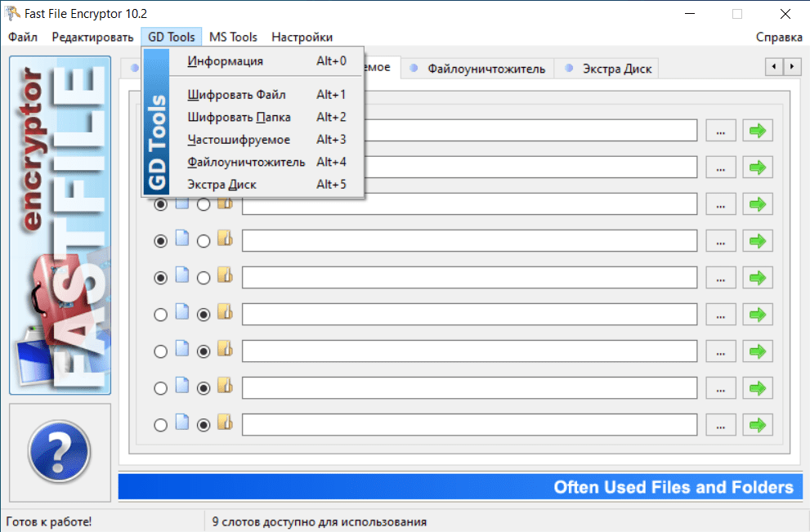
Task: Click the folder icon in the fifth slot
Action: coord(225,275)
